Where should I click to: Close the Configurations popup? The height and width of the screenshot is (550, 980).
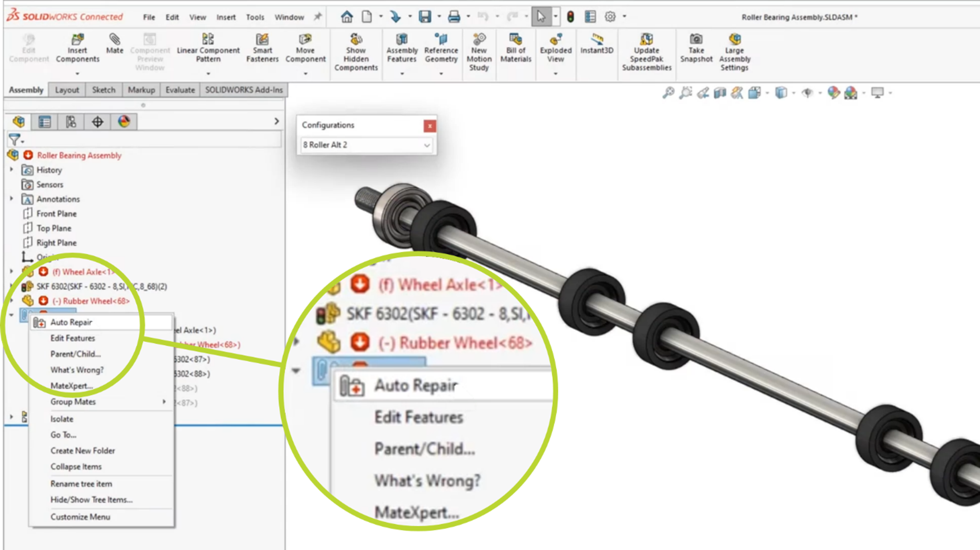(x=430, y=126)
